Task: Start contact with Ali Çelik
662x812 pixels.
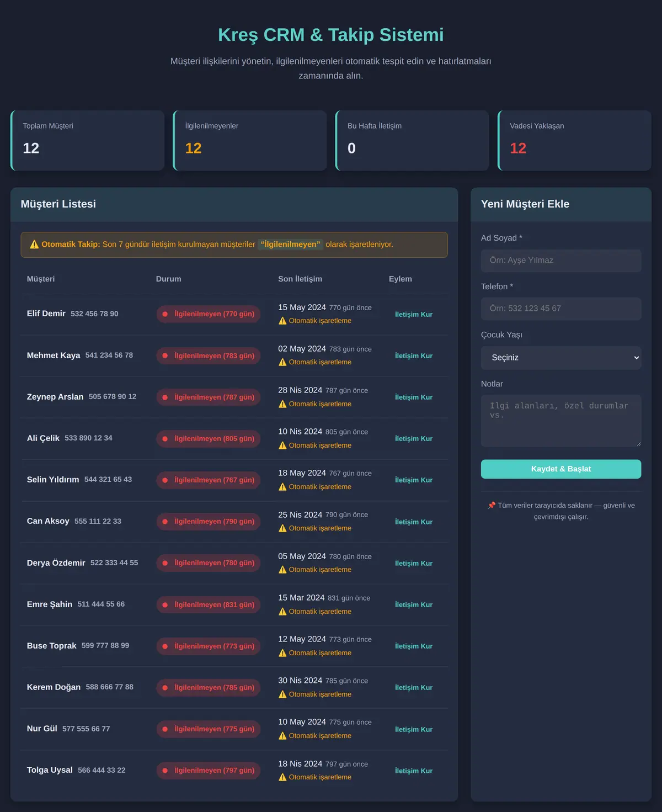Action: click(414, 439)
